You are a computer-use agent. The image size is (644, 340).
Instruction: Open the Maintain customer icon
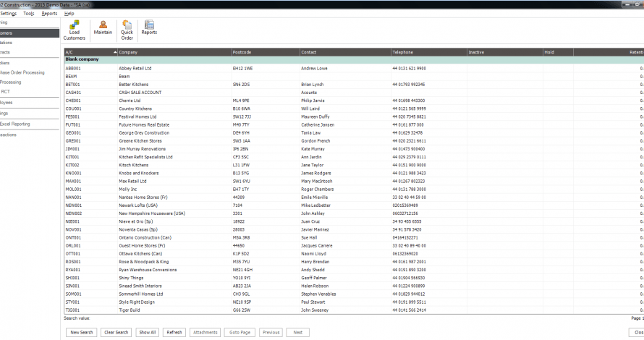coord(103,28)
